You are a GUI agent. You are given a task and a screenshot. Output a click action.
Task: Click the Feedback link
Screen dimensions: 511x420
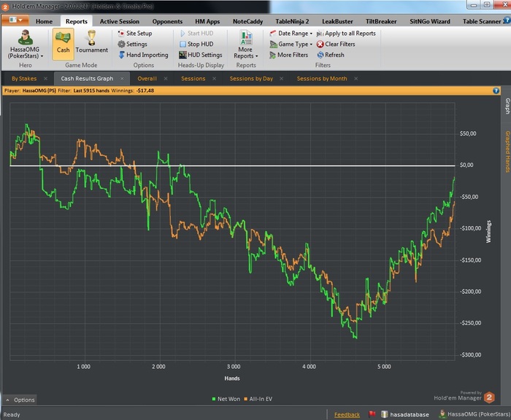[x=347, y=414]
